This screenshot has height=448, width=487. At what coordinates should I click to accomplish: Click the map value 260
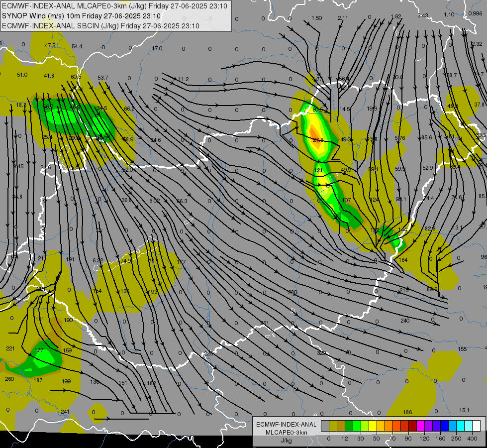tap(9, 379)
